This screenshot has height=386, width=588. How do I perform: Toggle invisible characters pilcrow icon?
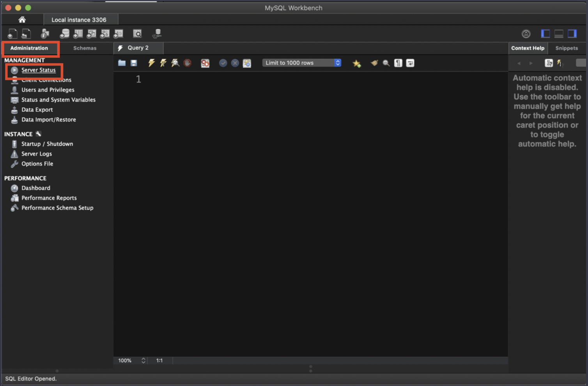point(398,63)
